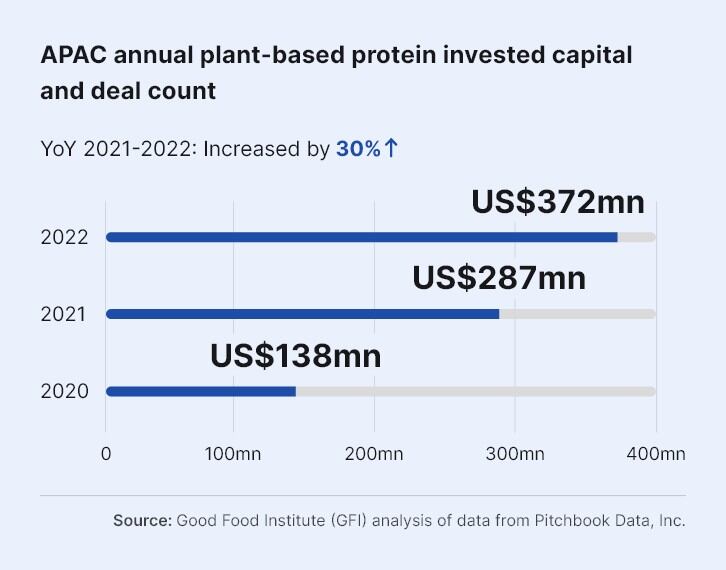The width and height of the screenshot is (726, 570).
Task: Click the 2021 blue bar
Action: click(302, 314)
